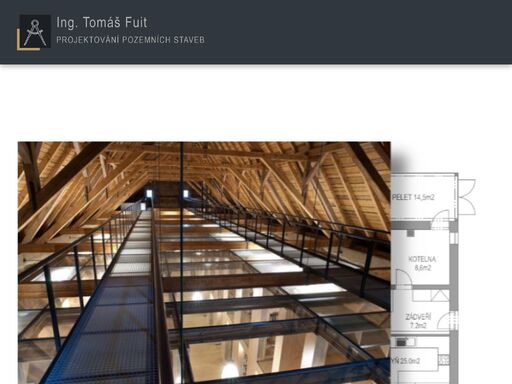Select the Projektování pozemních staveb subtitle
The height and width of the screenshot is (384, 512).
pyautogui.click(x=130, y=40)
